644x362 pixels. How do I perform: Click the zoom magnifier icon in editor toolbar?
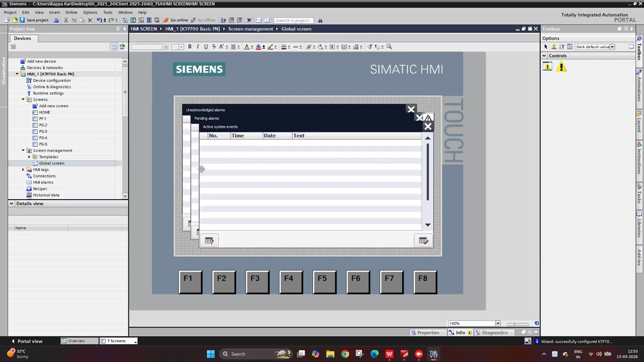coord(389,47)
